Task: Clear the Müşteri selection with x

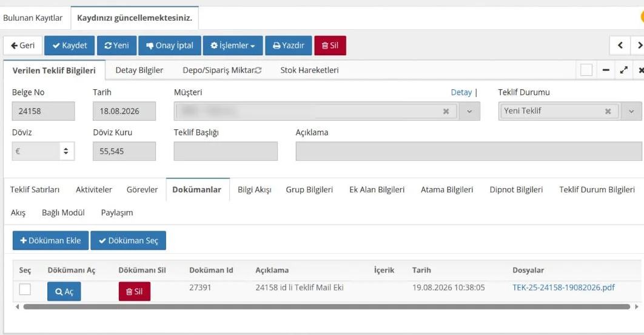Action: [446, 112]
